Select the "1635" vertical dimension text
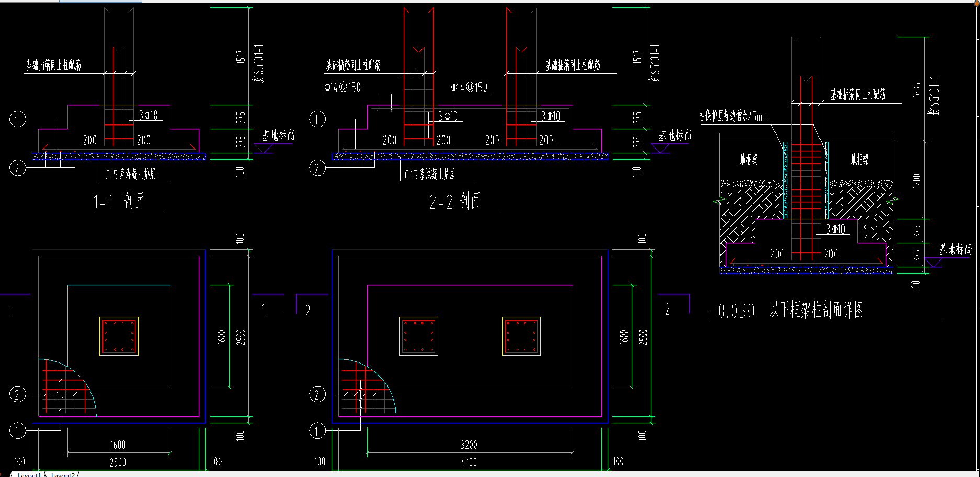 point(916,89)
